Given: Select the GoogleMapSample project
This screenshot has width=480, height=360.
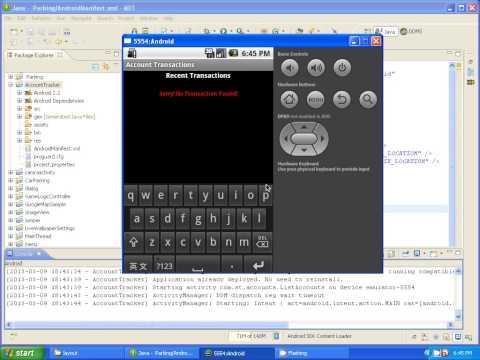Looking at the screenshot, I should (x=45, y=204).
